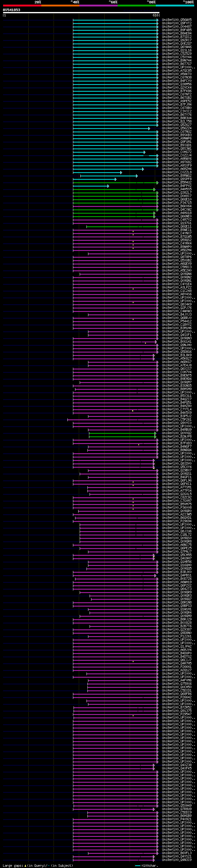Image resolution: width=197 pixels, height=868 pixels.
Task: Open hit UniRef100_O04487
Action: [x=177, y=26]
